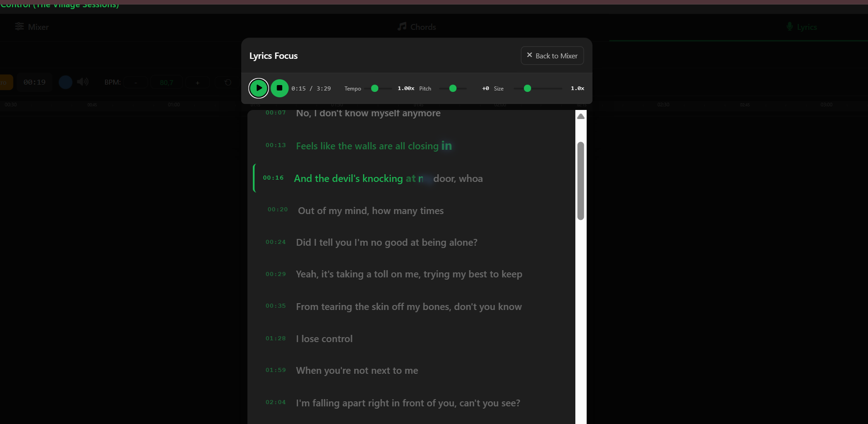The width and height of the screenshot is (868, 424).
Task: Click the 1.0x size value
Action: (x=577, y=88)
